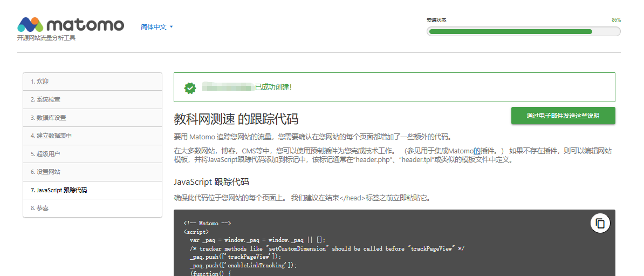644x276 pixels.
Task: Click the sentence 确保此代码位于您网站的每个页面上
Action: (x=230, y=198)
